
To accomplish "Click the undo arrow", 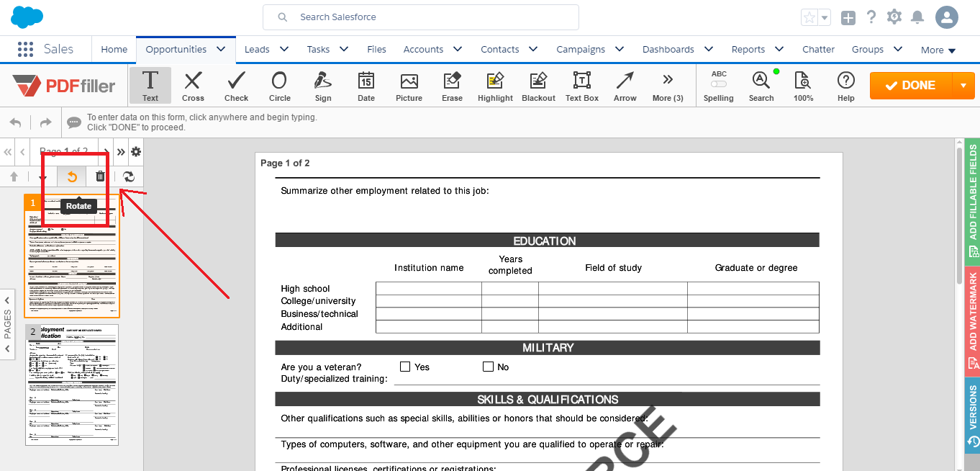I will (15, 122).
